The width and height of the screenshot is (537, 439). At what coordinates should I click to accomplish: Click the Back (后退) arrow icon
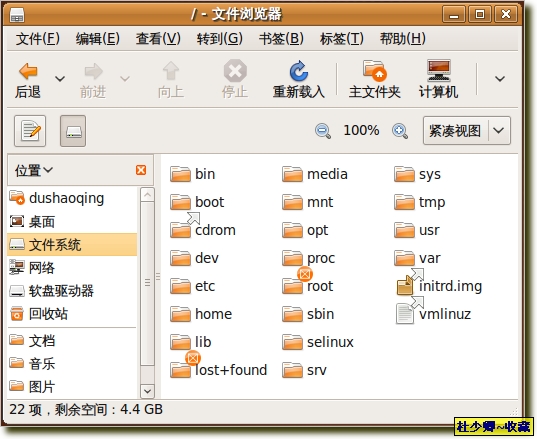[x=28, y=71]
